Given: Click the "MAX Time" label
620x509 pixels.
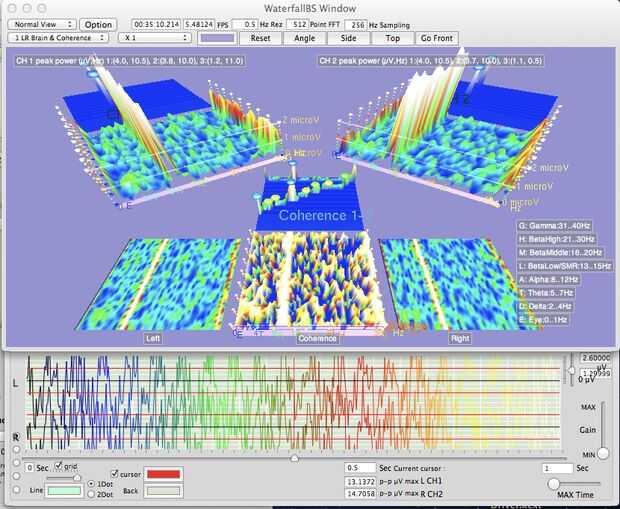Looking at the screenshot, I should click(575, 495).
